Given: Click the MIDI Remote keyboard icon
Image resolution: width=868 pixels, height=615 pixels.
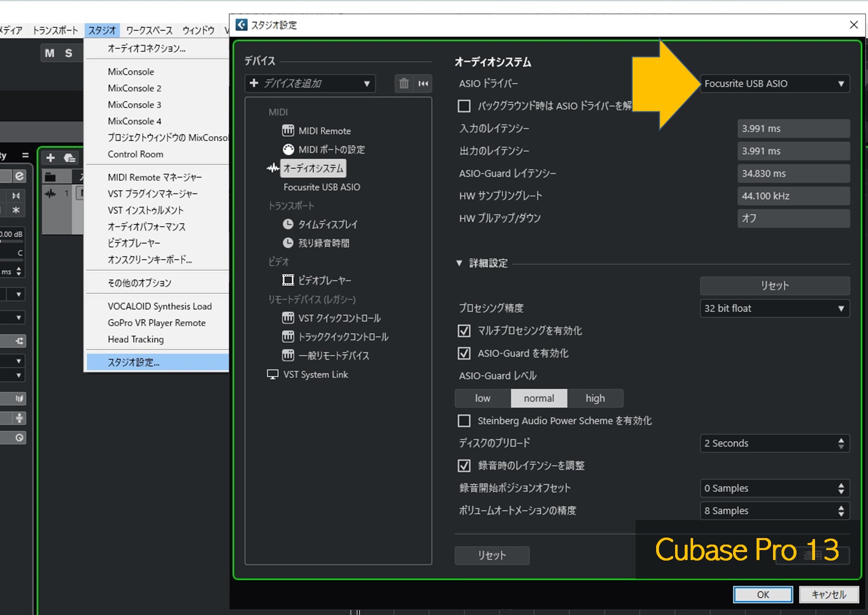Looking at the screenshot, I should click(x=288, y=131).
